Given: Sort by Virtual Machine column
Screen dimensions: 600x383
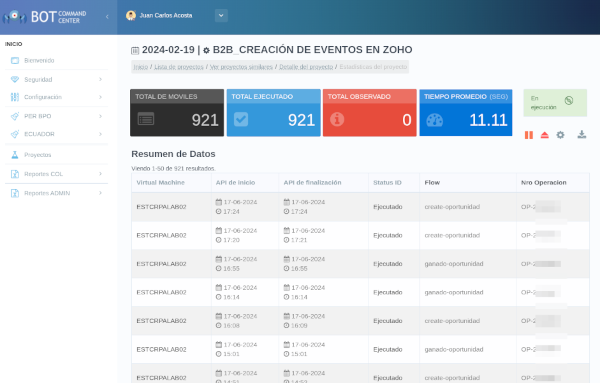Looking at the screenshot, I should click(160, 183).
